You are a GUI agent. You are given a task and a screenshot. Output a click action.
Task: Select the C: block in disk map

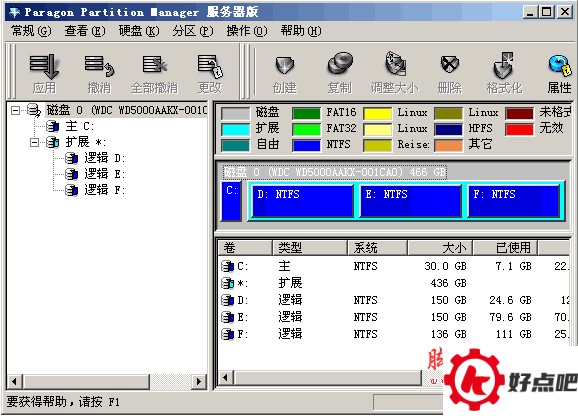231,201
